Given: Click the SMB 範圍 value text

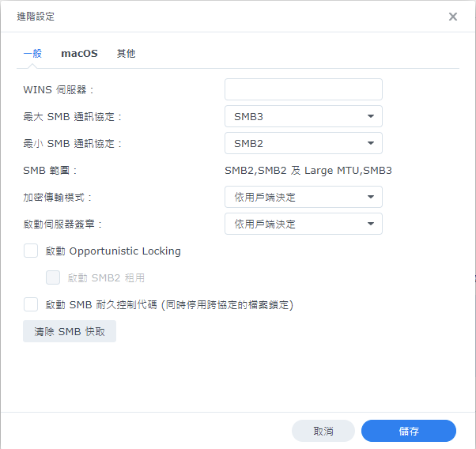Looking at the screenshot, I should 308,170.
